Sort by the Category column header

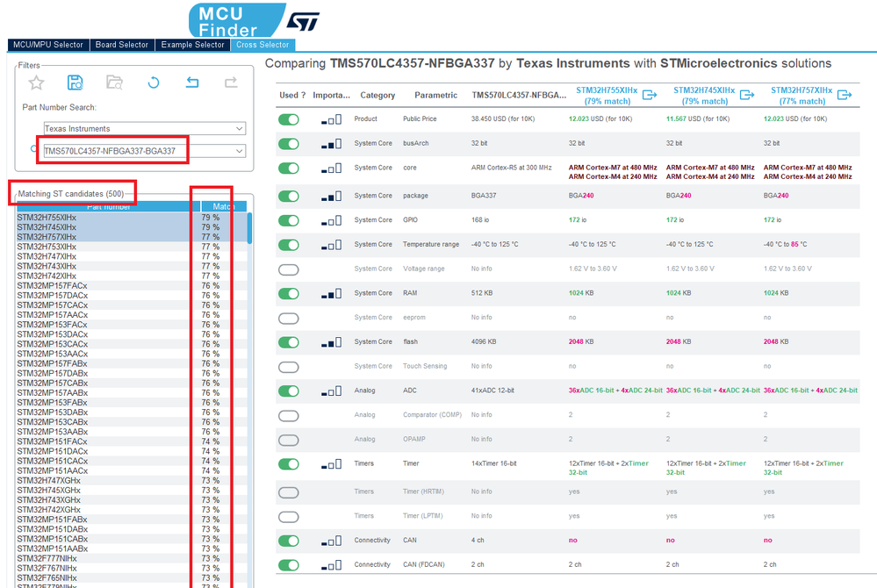(377, 95)
